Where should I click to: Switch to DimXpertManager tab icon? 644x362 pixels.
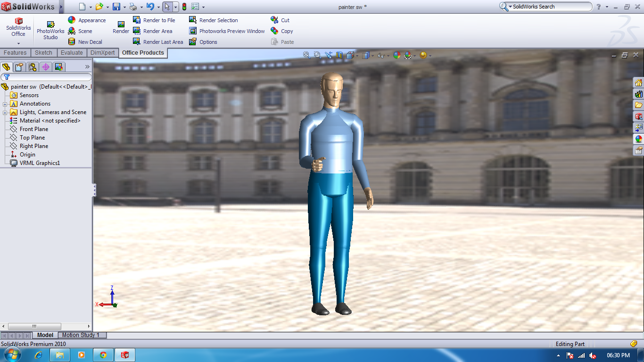pyautogui.click(x=46, y=67)
